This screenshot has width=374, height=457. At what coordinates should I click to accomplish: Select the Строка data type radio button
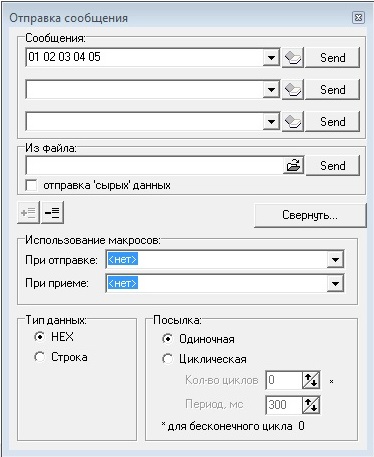coord(39,357)
